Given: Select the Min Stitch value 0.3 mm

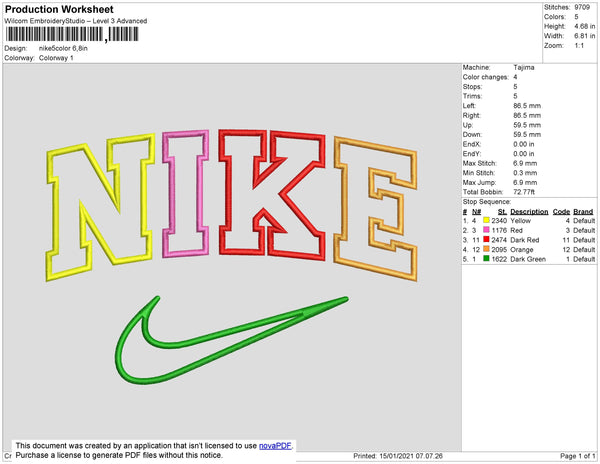Looking at the screenshot, I should point(525,173).
